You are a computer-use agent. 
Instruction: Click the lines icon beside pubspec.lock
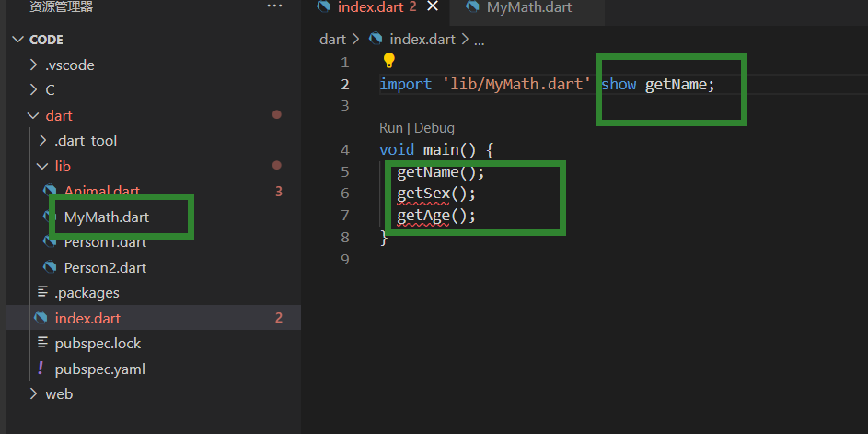click(42, 343)
